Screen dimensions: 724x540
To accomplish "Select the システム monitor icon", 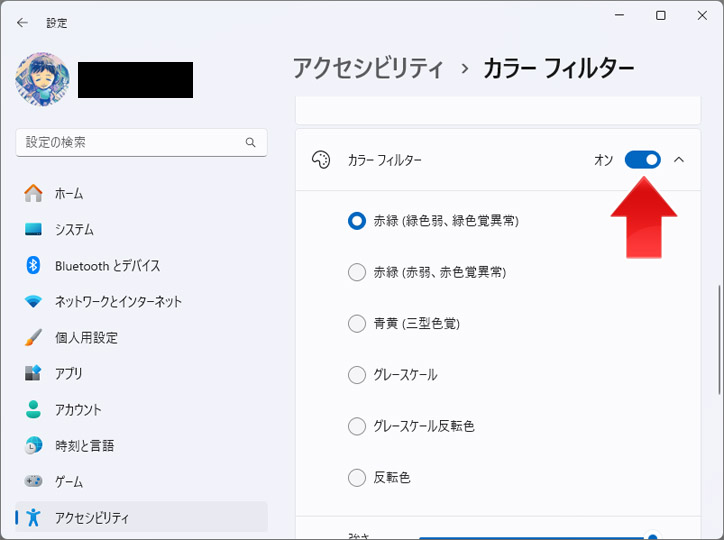I will pos(33,229).
